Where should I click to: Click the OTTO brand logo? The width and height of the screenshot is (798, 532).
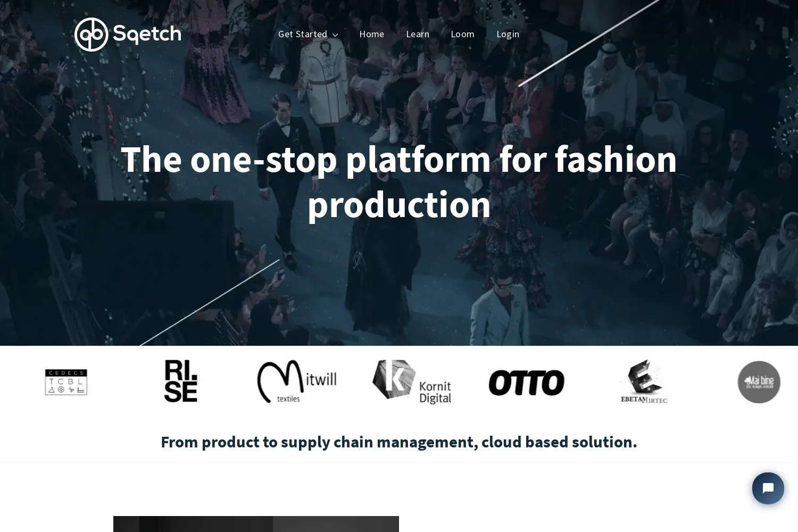527,383
